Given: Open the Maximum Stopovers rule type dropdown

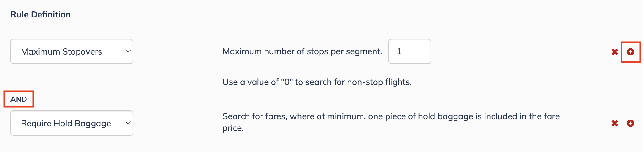Looking at the screenshot, I should pos(72,51).
